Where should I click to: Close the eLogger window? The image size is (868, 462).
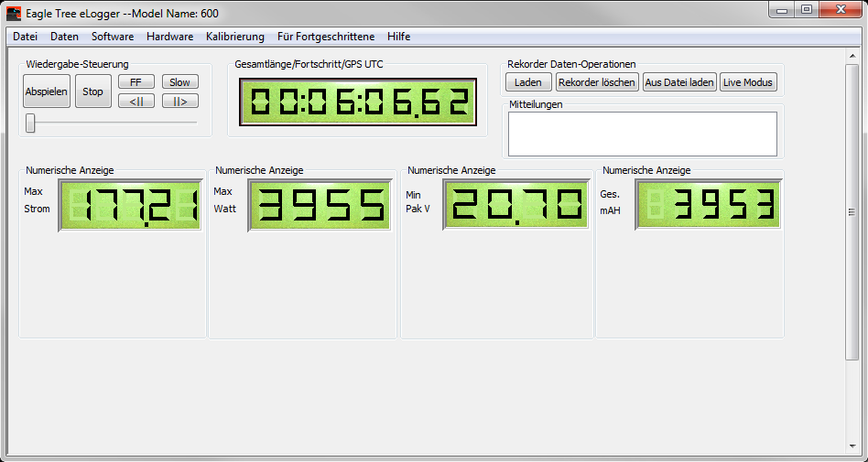[841, 10]
